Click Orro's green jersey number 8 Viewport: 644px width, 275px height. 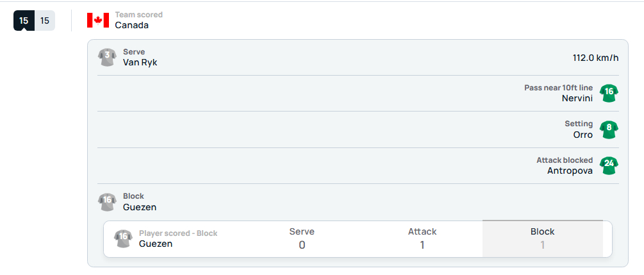coord(609,129)
